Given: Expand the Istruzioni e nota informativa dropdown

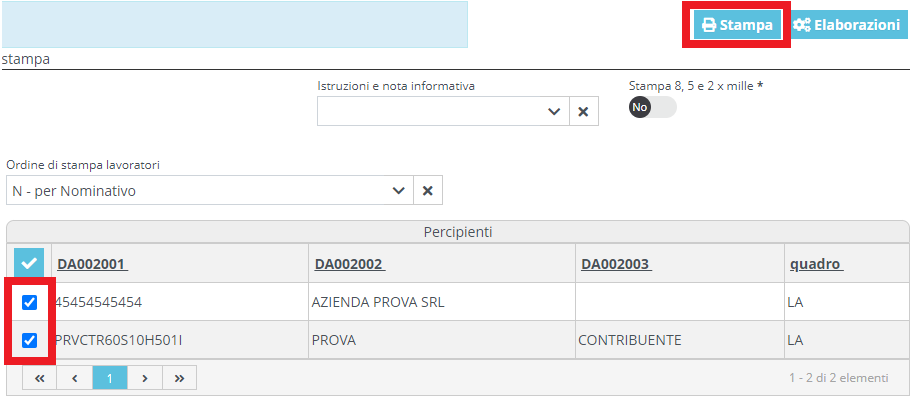Looking at the screenshot, I should tap(554, 111).
